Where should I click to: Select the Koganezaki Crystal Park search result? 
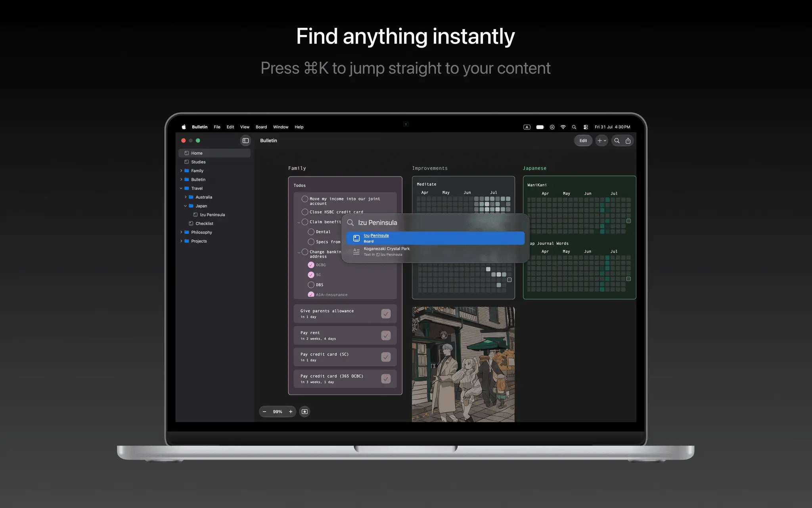tap(435, 252)
